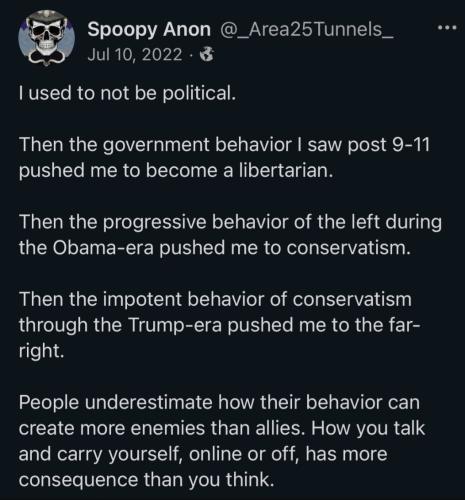Click the line "I used to not be political."
Viewport: 465px width, 500px height.
pos(127,93)
